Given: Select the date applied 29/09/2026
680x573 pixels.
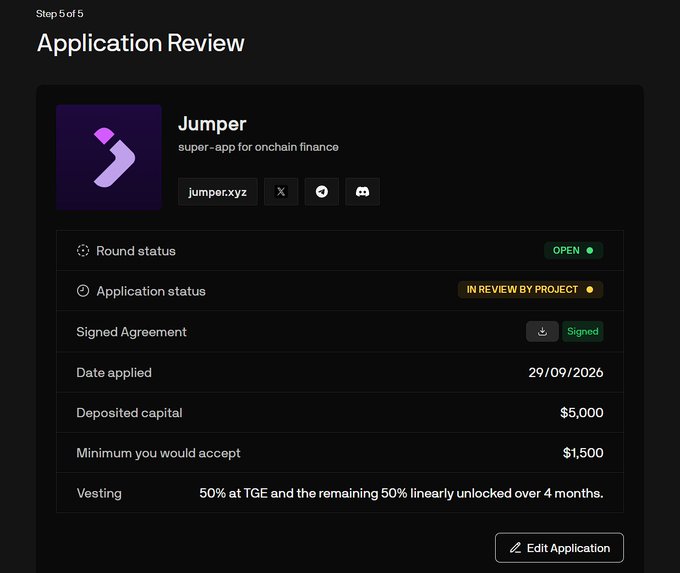Looking at the screenshot, I should [x=566, y=373].
